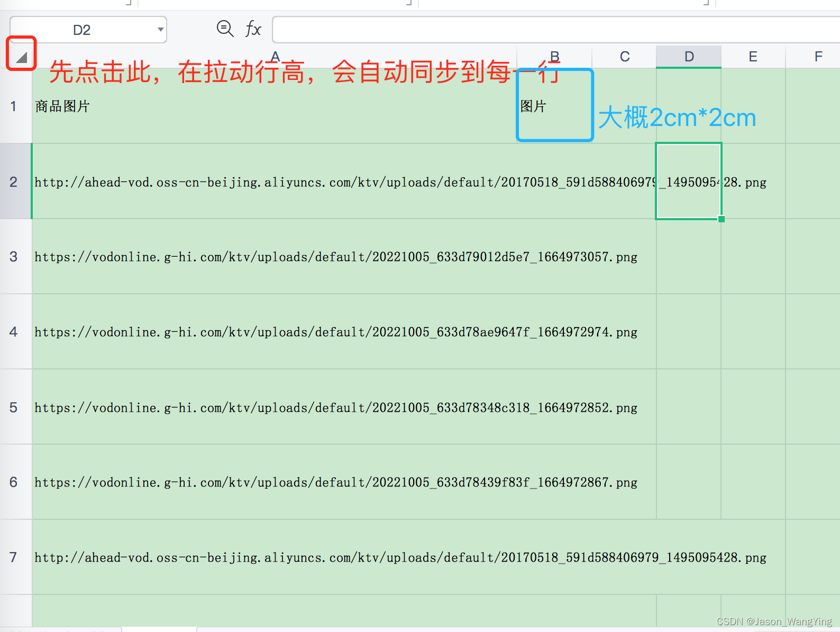Select row 1 header

click(16, 106)
